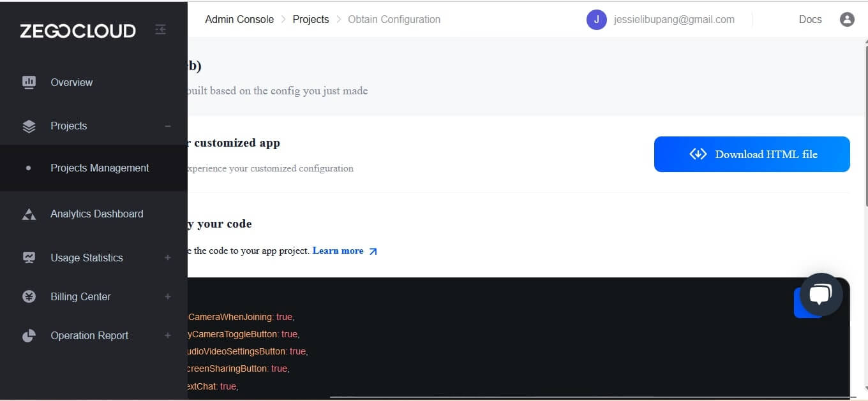Expand the Operation Report section

(x=167, y=335)
